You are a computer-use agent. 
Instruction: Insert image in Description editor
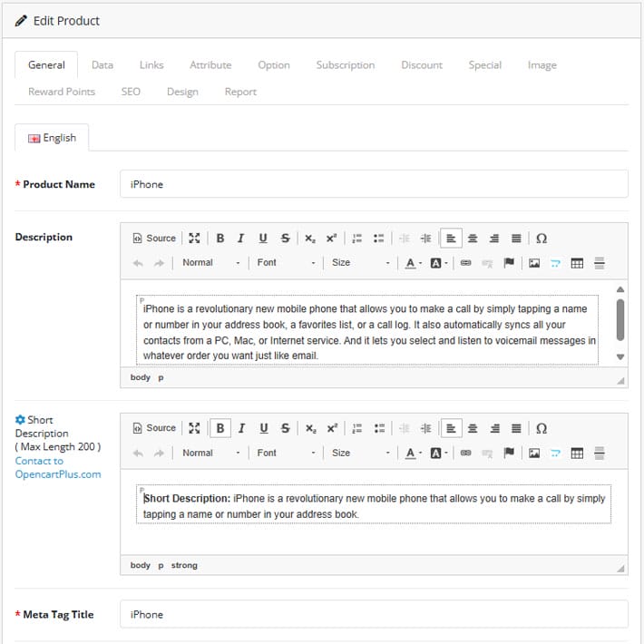point(534,263)
